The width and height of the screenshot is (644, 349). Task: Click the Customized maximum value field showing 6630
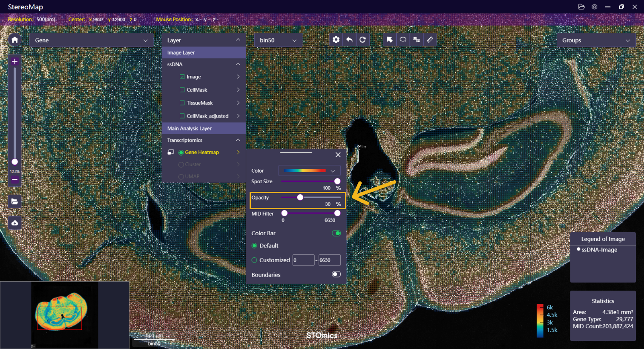point(329,260)
